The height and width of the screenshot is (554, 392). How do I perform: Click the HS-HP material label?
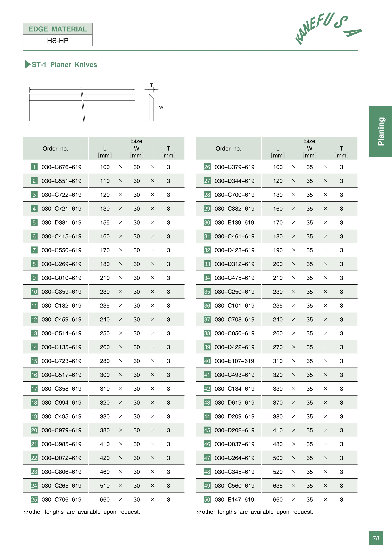(58, 41)
